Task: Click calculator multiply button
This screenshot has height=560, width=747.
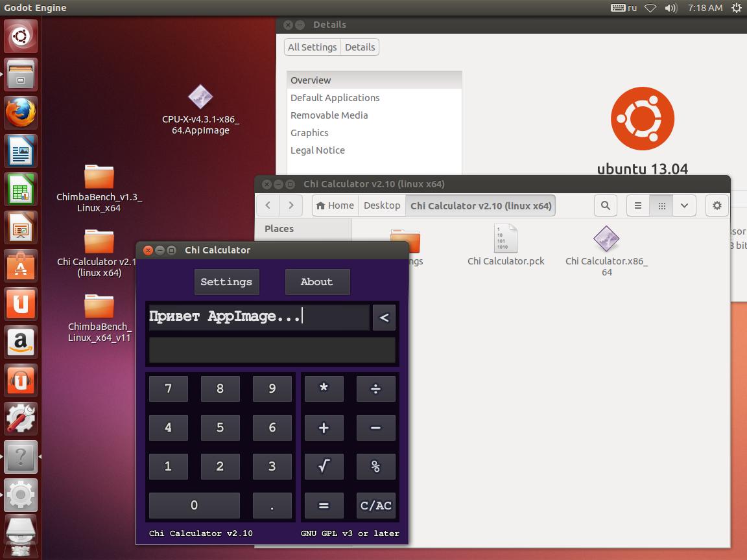Action: pyautogui.click(x=324, y=389)
